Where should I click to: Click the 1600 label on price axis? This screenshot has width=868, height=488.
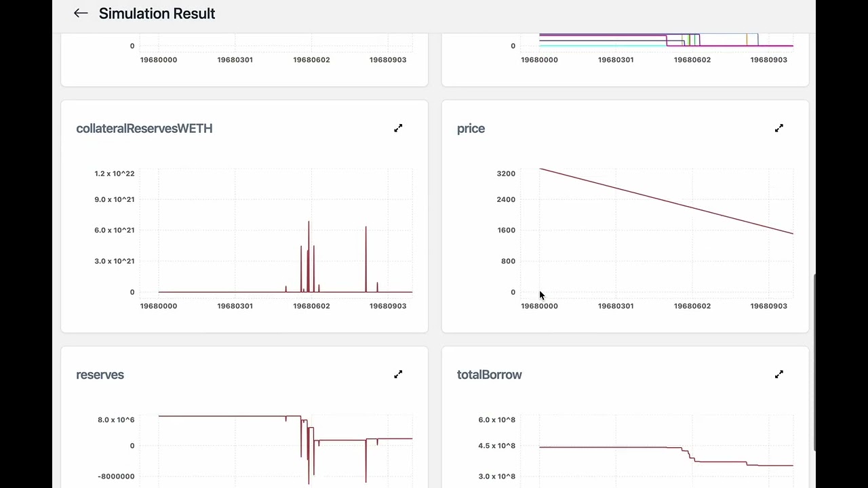click(x=506, y=230)
